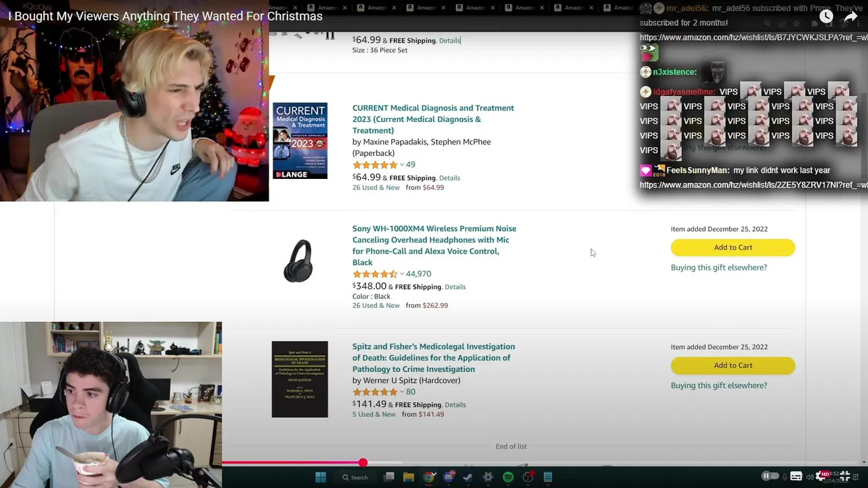
Task: Click the red playhead scrubber dot
Action: tap(363, 463)
